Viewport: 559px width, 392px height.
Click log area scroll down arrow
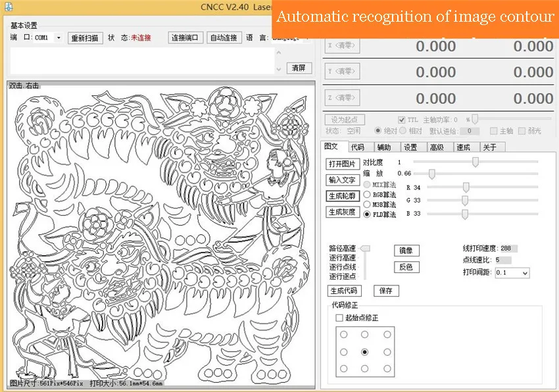pyautogui.click(x=279, y=69)
